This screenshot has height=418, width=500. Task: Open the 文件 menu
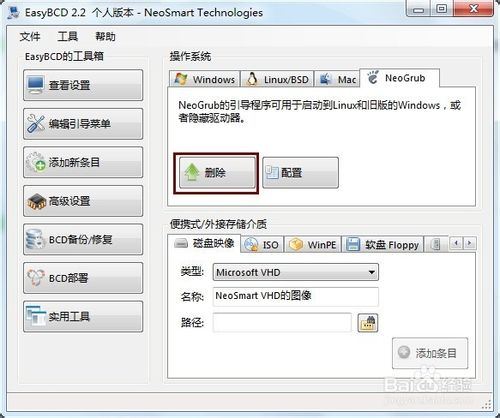click(x=30, y=36)
